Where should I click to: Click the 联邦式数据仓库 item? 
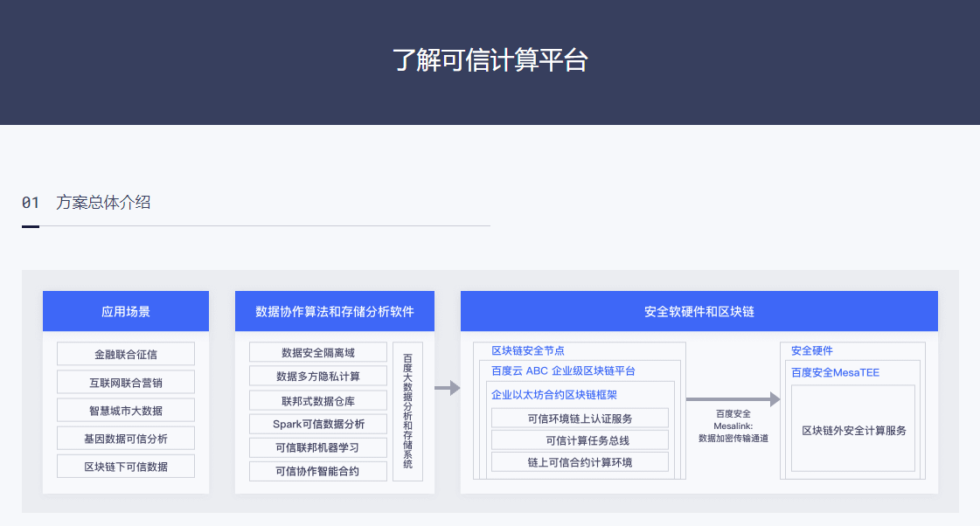pos(318,400)
